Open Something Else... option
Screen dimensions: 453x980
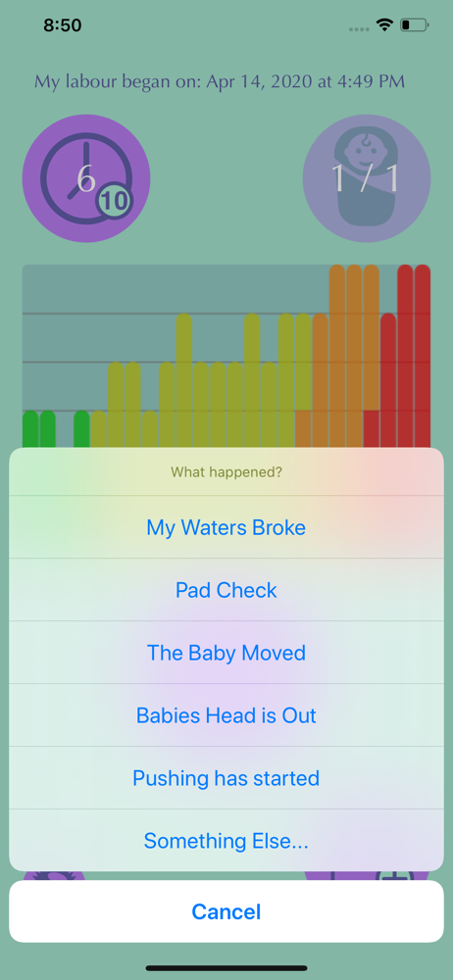coord(226,840)
